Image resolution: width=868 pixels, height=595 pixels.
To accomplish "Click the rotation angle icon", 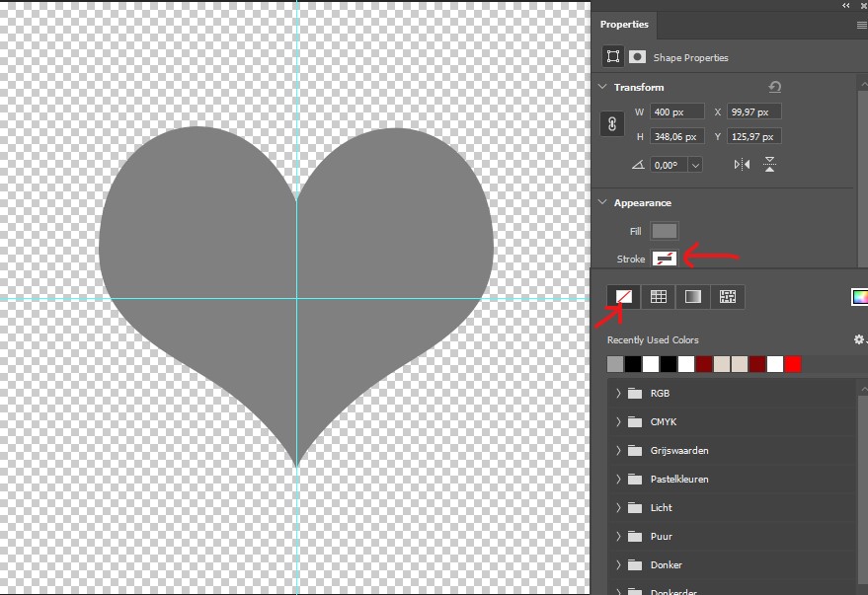I will (x=638, y=165).
